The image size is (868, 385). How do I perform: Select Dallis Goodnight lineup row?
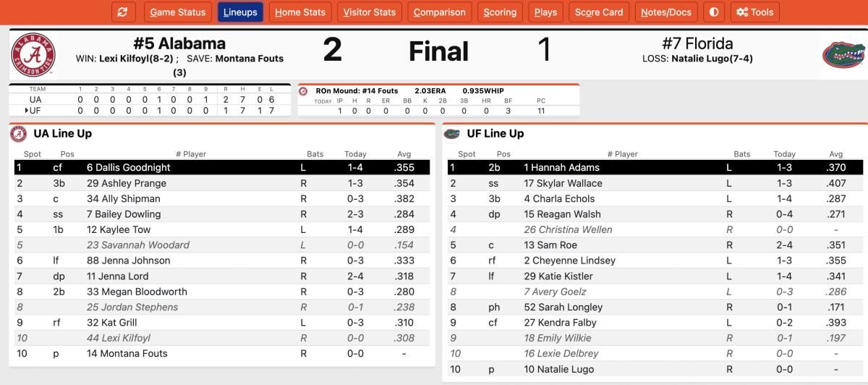[x=222, y=167]
